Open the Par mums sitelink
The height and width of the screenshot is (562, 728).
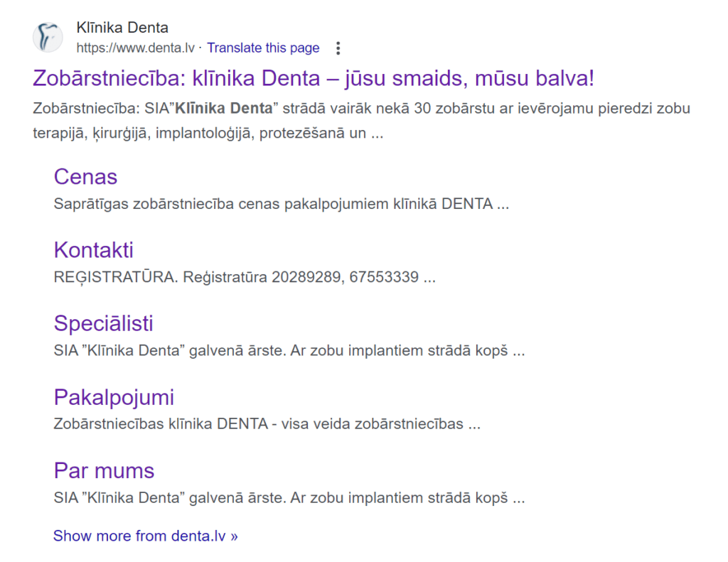[x=104, y=470]
